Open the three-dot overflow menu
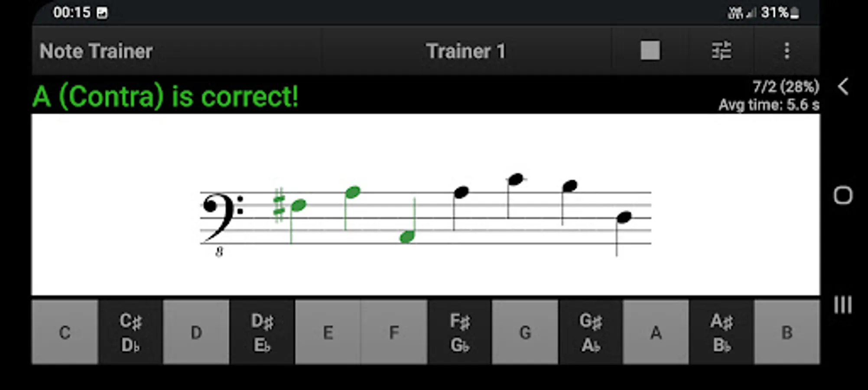The height and width of the screenshot is (390, 868). click(787, 51)
